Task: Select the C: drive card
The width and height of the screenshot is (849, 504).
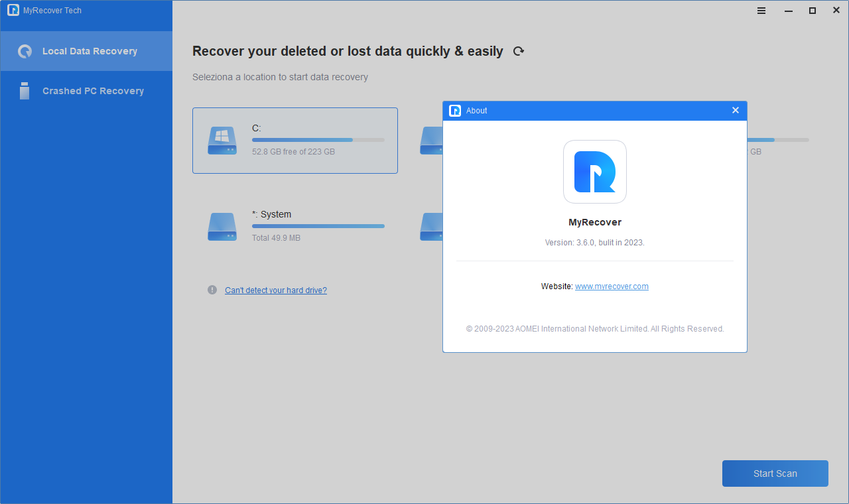Action: click(295, 141)
